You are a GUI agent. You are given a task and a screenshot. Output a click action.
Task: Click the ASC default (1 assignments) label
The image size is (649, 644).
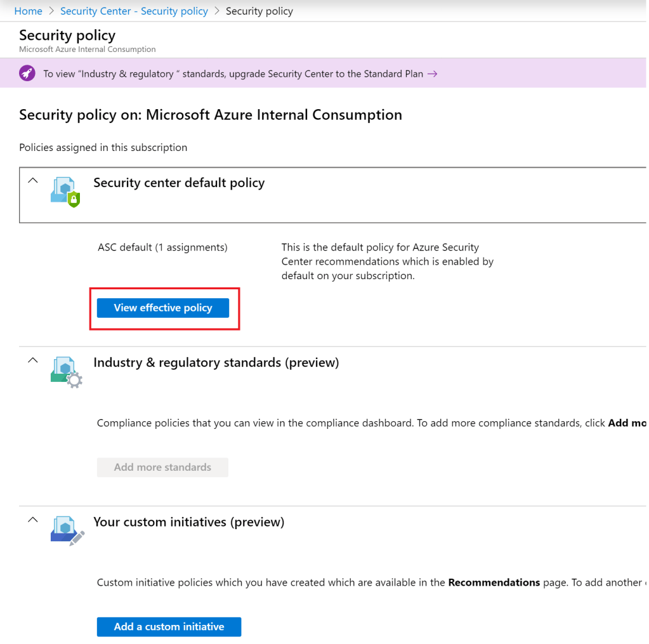click(x=162, y=247)
